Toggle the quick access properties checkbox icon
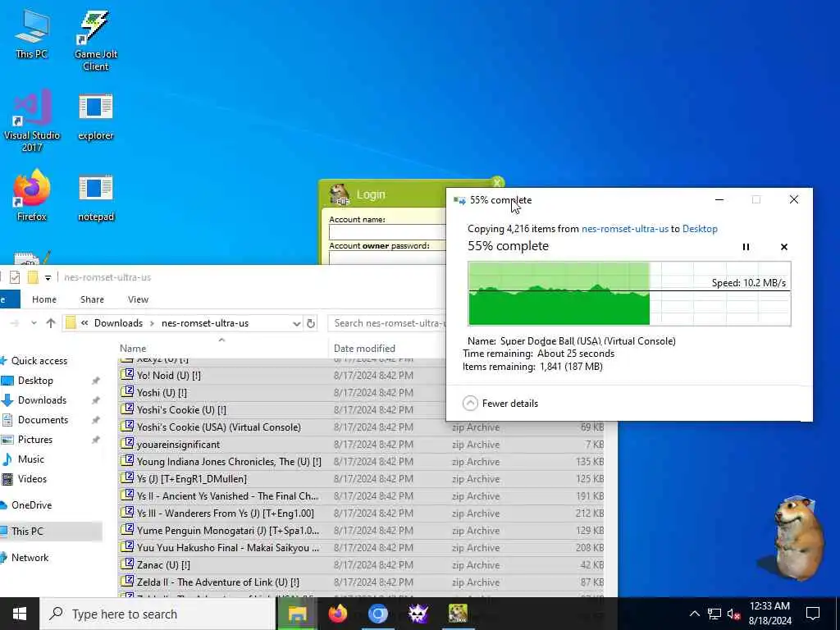The width and height of the screenshot is (840, 630). pyautogui.click(x=15, y=277)
